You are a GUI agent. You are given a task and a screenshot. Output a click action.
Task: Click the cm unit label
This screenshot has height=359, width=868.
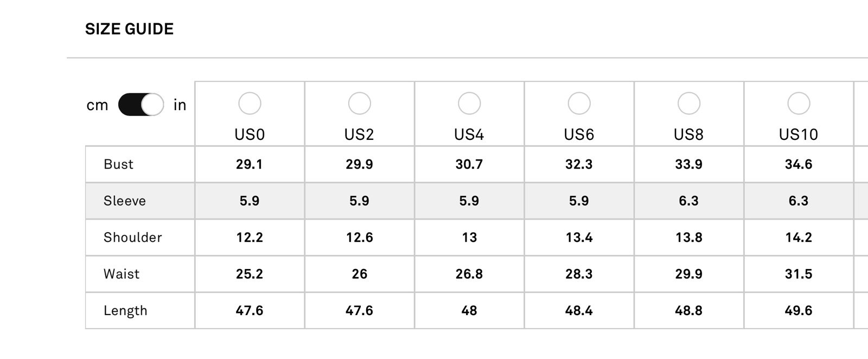pos(97,105)
